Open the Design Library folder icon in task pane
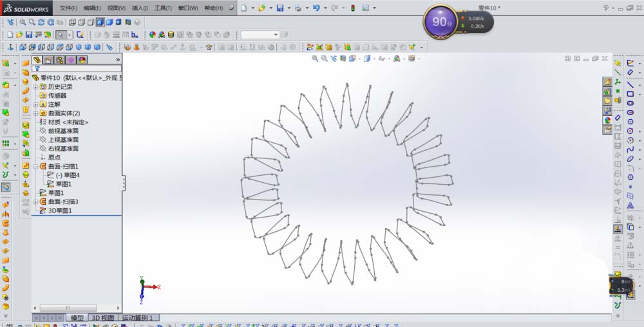The width and height of the screenshot is (644, 327). pyautogui.click(x=607, y=100)
